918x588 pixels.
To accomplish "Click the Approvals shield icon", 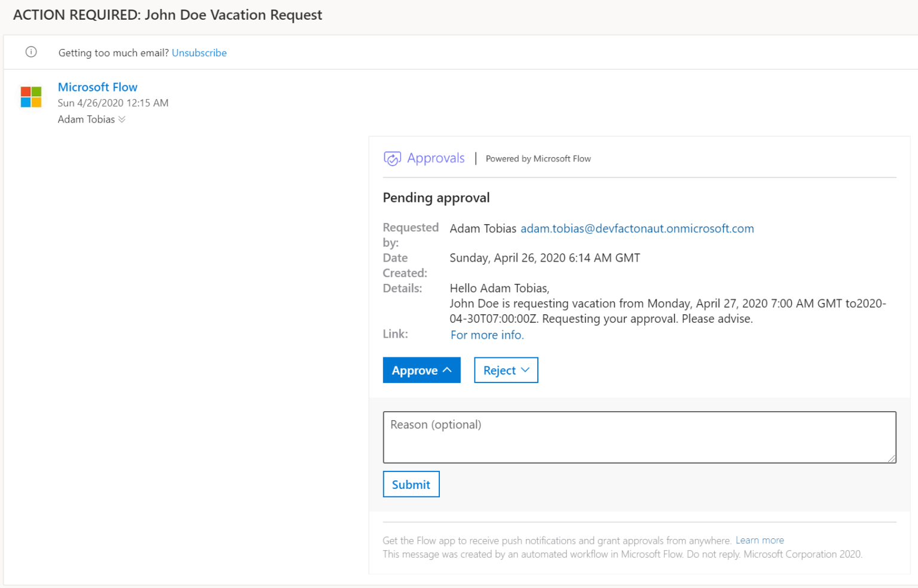I will [392, 158].
